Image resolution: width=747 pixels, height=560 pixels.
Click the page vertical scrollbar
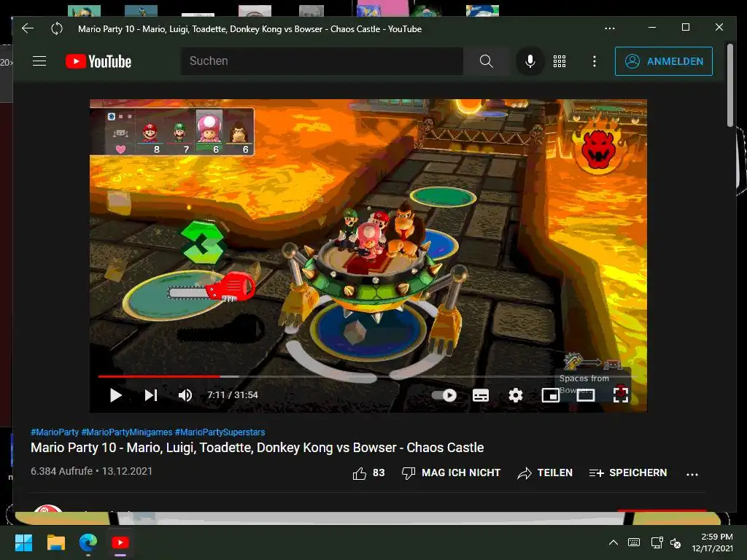[729, 86]
